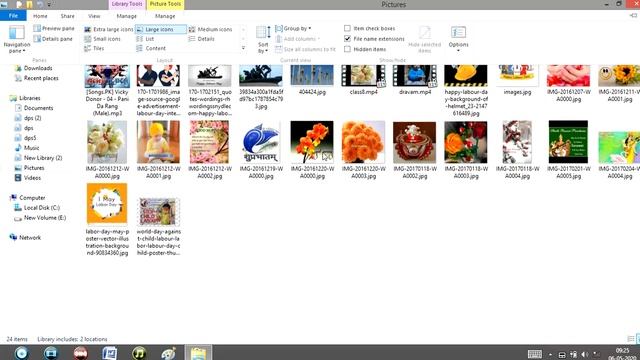This screenshot has width=640, height=360.
Task: Enable Hidden items checkbox
Action: point(365,49)
